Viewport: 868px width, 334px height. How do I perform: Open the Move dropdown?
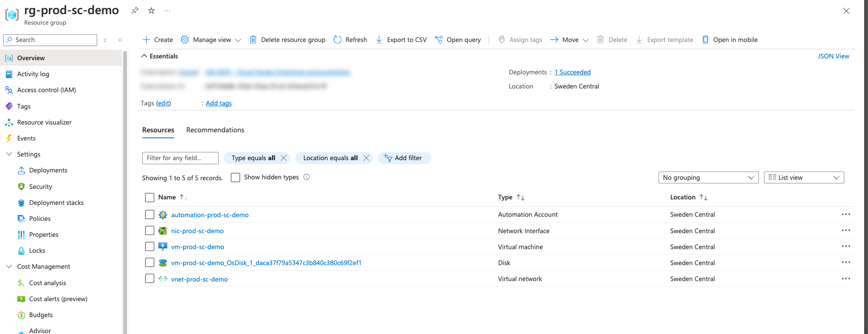click(x=569, y=40)
